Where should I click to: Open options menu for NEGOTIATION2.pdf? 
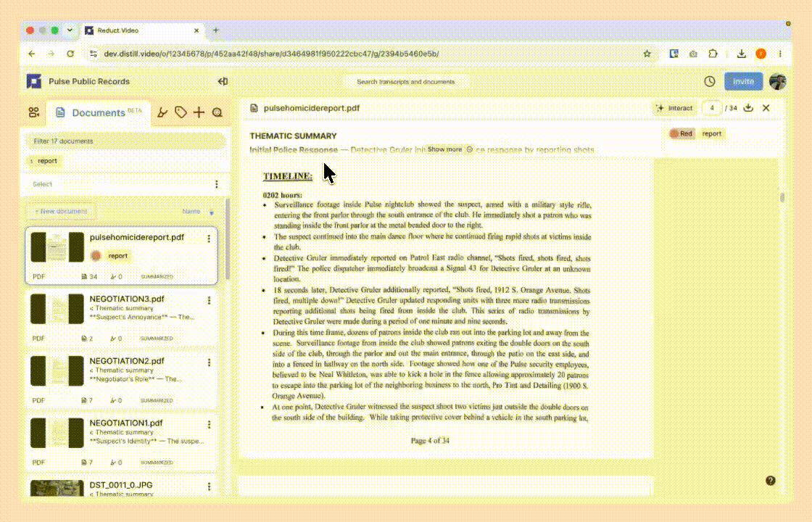pos(209,362)
